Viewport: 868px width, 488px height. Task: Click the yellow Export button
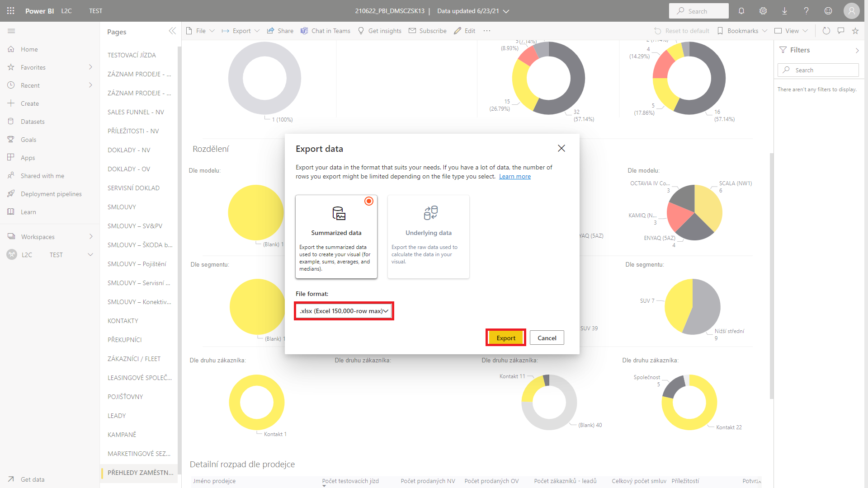(505, 338)
